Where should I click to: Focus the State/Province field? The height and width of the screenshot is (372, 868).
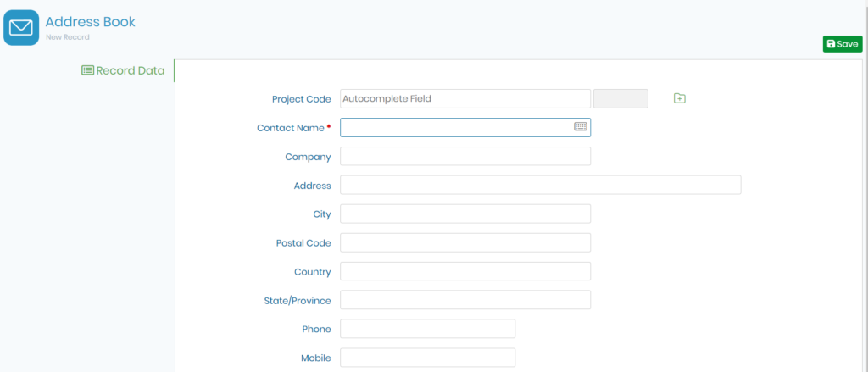[x=465, y=300]
